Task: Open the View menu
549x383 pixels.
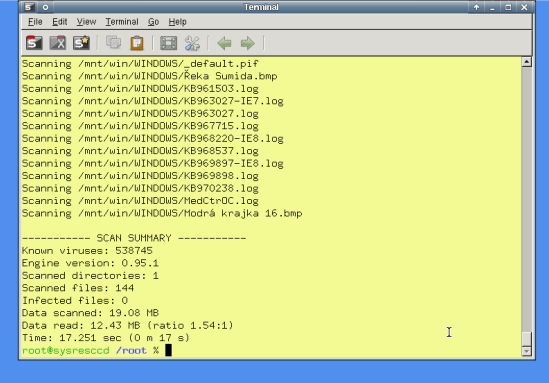Action: [x=86, y=22]
